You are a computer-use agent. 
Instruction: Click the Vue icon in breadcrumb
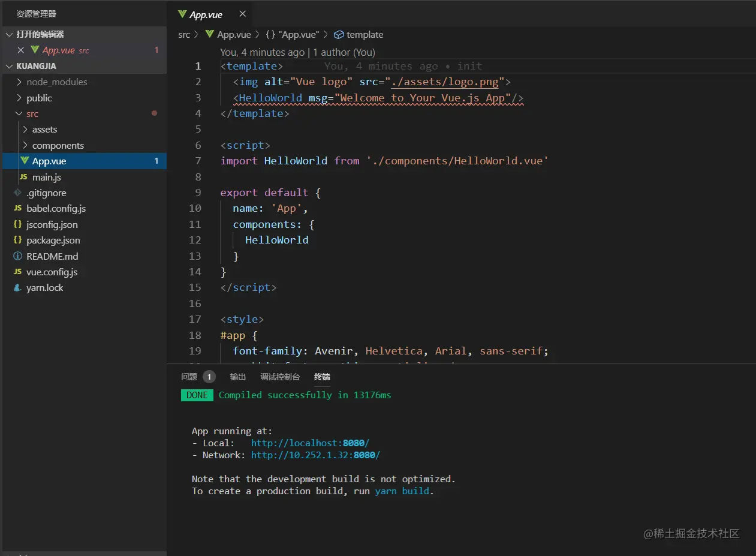(x=209, y=35)
